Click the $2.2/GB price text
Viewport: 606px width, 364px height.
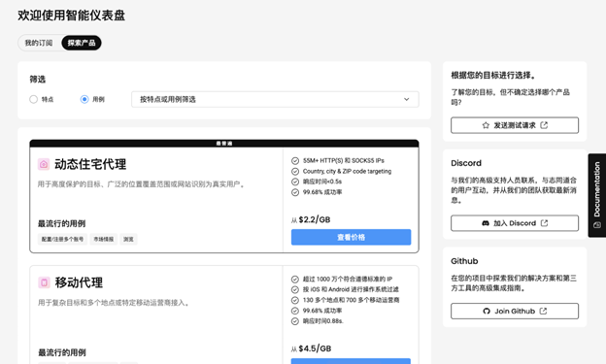click(315, 220)
